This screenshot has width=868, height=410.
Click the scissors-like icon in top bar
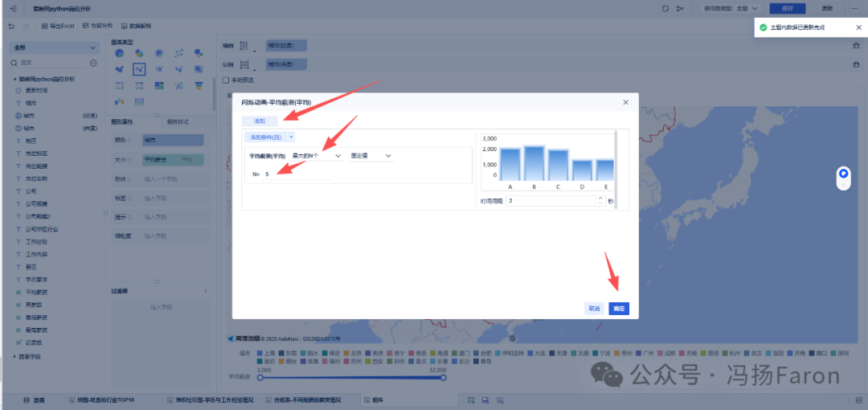tap(680, 9)
